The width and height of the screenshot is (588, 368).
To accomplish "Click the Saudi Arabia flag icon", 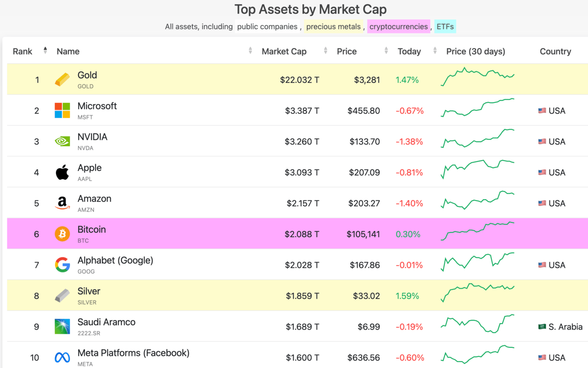I will [x=542, y=327].
